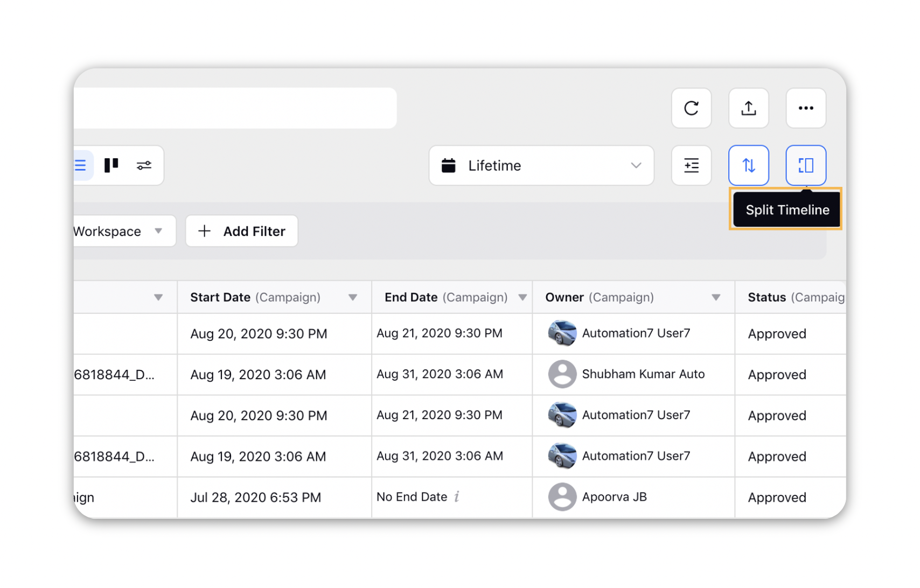Click the info icon beside No End Date
The height and width of the screenshot is (588, 920).
[457, 496]
